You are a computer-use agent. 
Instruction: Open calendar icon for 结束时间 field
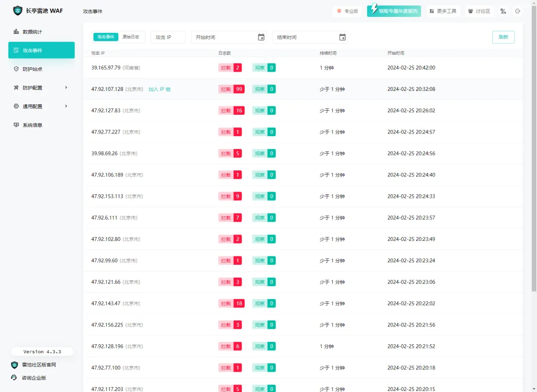342,37
